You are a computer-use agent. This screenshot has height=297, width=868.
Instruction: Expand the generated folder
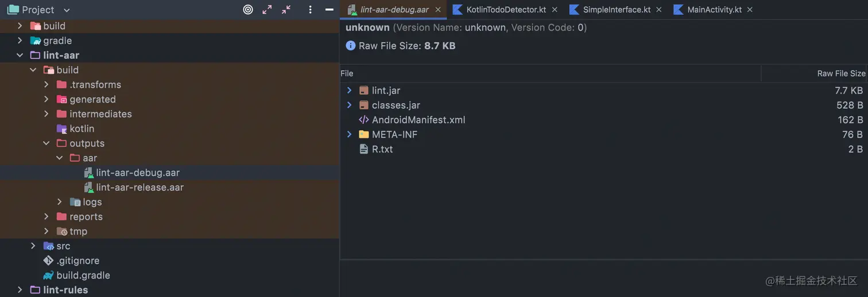click(46, 100)
